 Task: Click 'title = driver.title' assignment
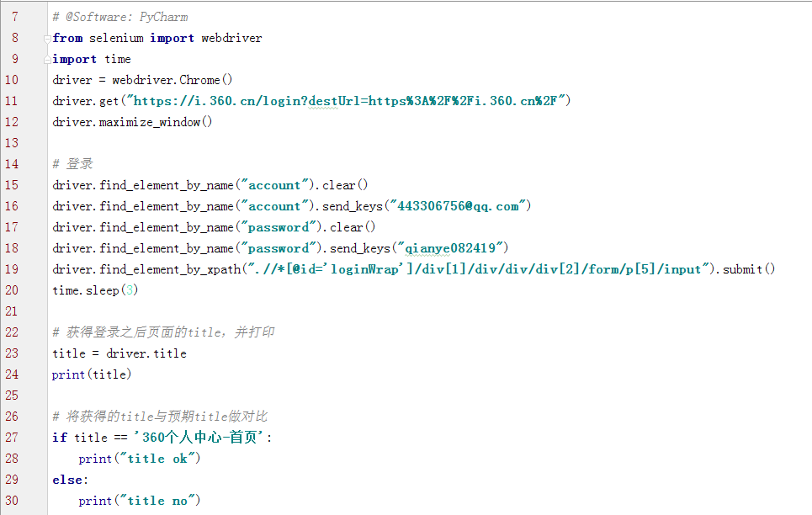click(x=119, y=354)
